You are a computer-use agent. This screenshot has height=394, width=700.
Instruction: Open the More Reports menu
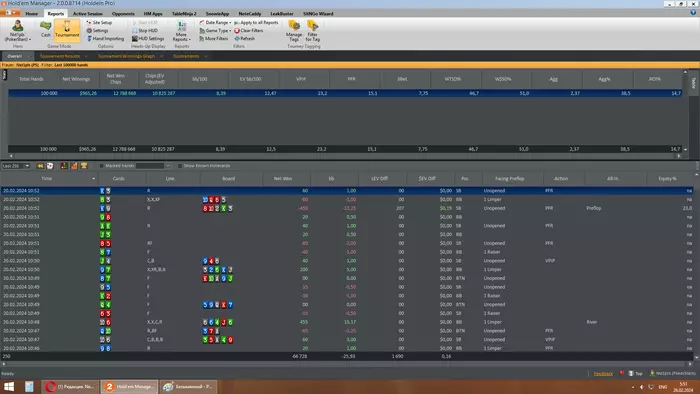coord(181,31)
